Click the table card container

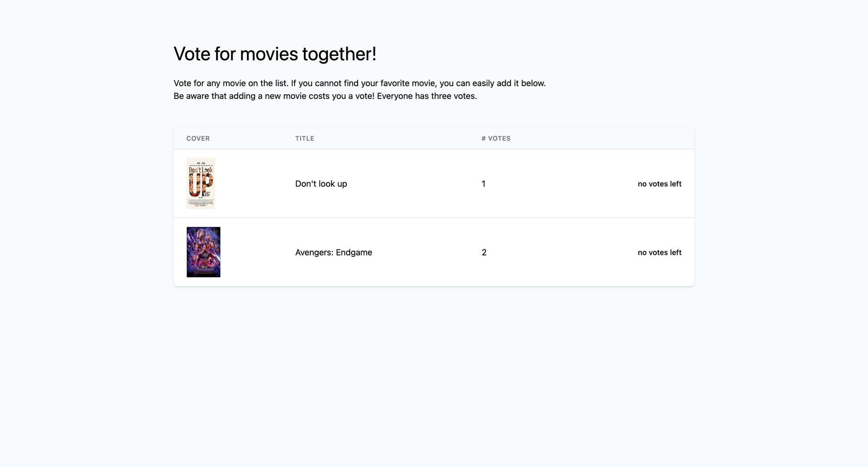pyautogui.click(x=434, y=206)
